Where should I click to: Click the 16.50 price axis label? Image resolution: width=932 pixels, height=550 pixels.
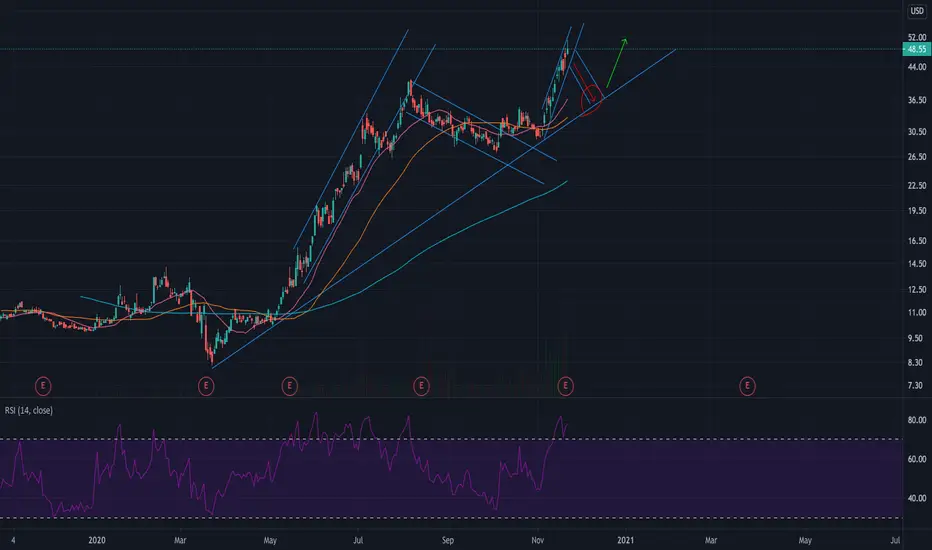[917, 241]
